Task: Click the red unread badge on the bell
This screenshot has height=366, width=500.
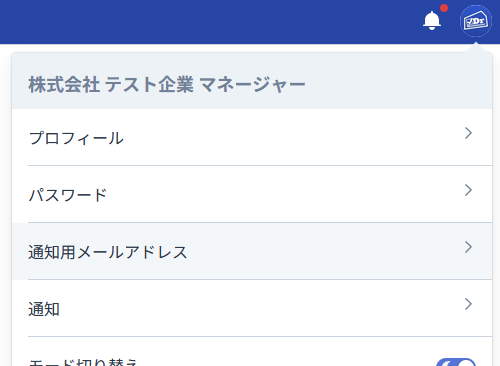Action: tap(444, 8)
